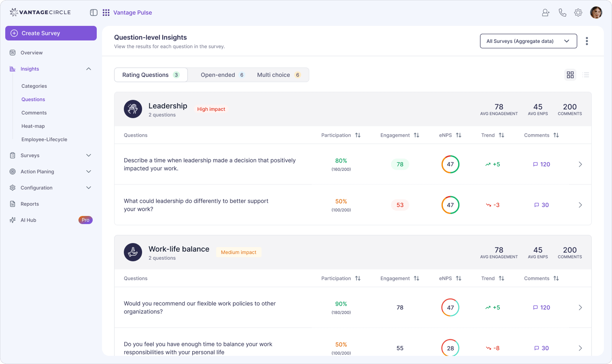Select the Multi choice tab
The height and width of the screenshot is (364, 612).
coord(278,75)
